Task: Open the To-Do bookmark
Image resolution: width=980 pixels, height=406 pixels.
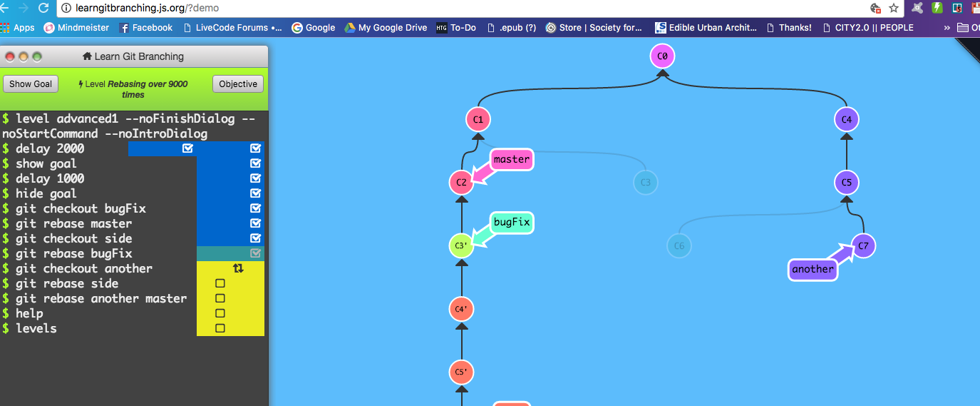Action: (x=456, y=28)
